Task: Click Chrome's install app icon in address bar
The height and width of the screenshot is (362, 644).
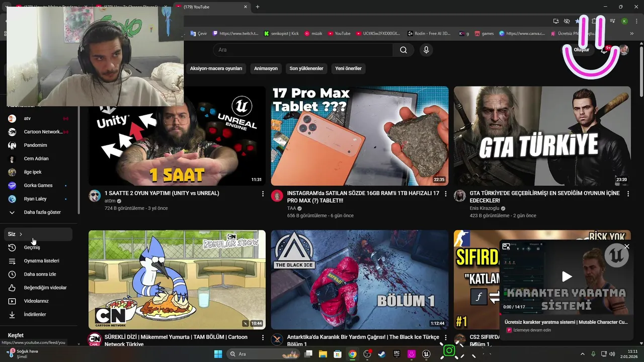Action: [556, 21]
